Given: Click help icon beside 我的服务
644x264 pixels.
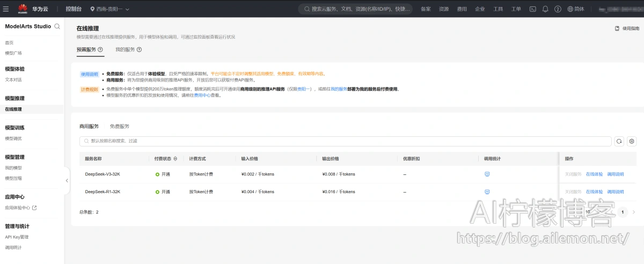Looking at the screenshot, I should [140, 49].
